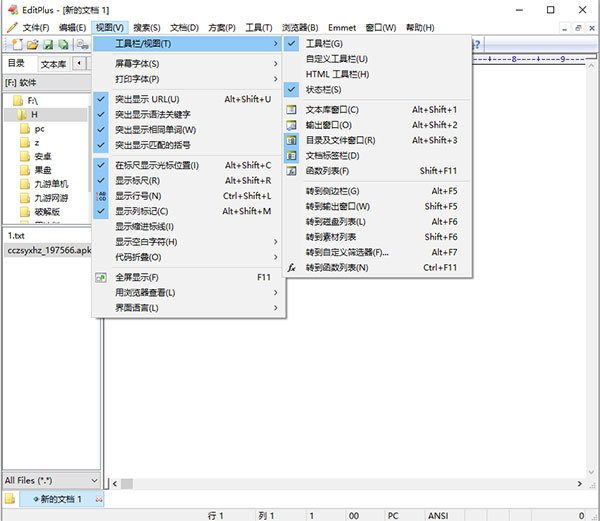The width and height of the screenshot is (600, 521).
Task: Click the 工具栏/视图(T) submenu entry
Action: point(188,44)
